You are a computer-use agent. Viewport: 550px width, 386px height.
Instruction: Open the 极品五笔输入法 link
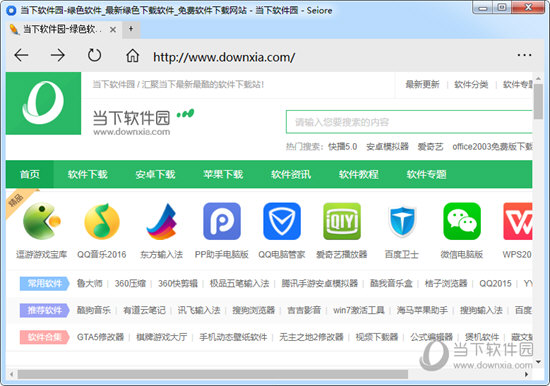[x=239, y=283]
